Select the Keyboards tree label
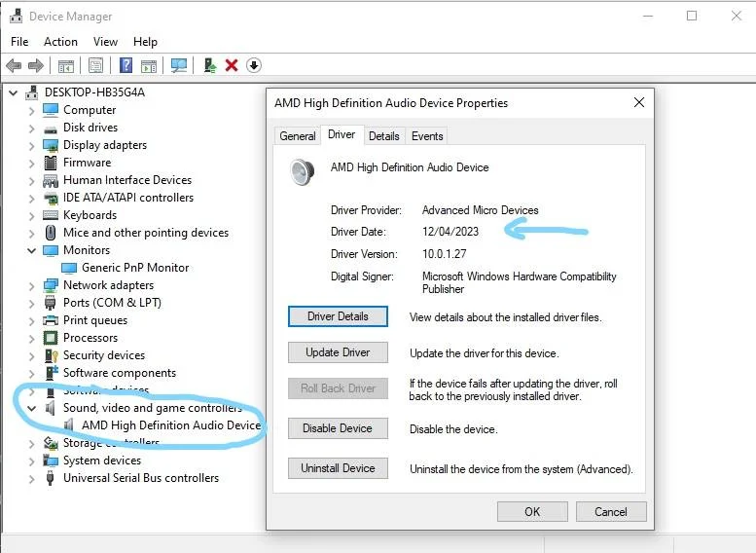 click(x=90, y=215)
